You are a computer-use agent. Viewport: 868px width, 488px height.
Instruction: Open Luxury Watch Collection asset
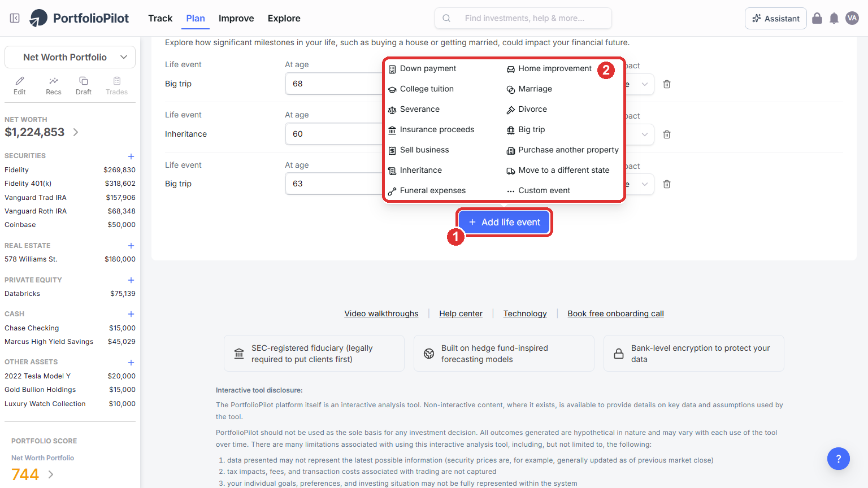click(70, 404)
